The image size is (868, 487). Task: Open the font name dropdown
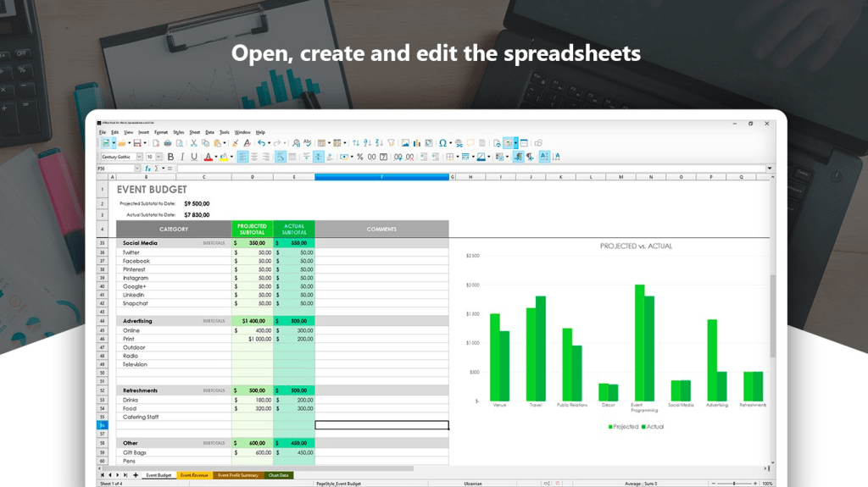point(139,157)
